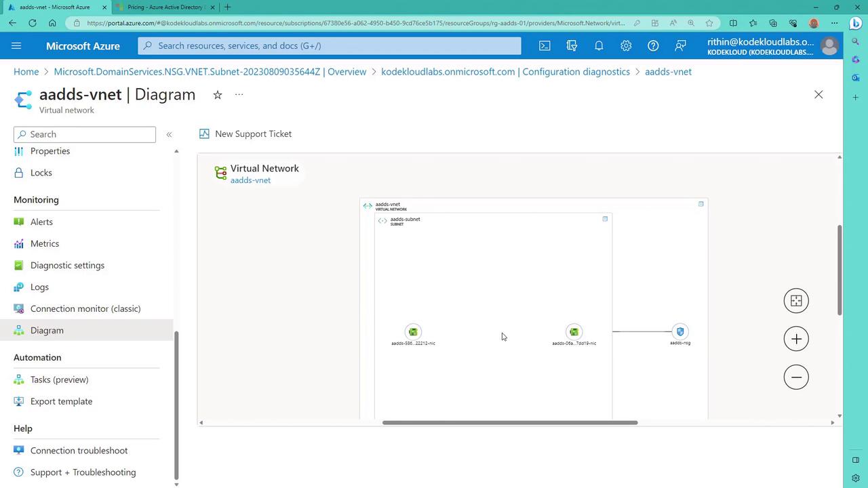Open the browser split screen icon
Image resolution: width=868 pixels, height=488 pixels.
[733, 22]
